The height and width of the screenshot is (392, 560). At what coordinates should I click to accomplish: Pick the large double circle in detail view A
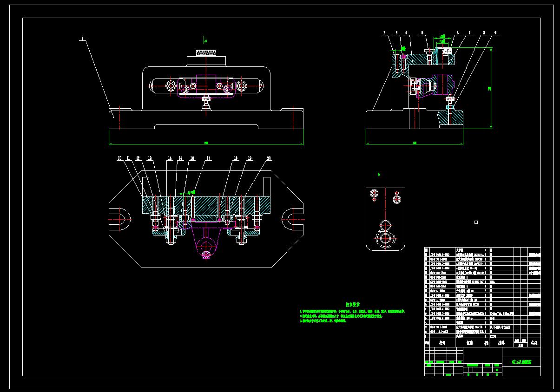click(385, 239)
